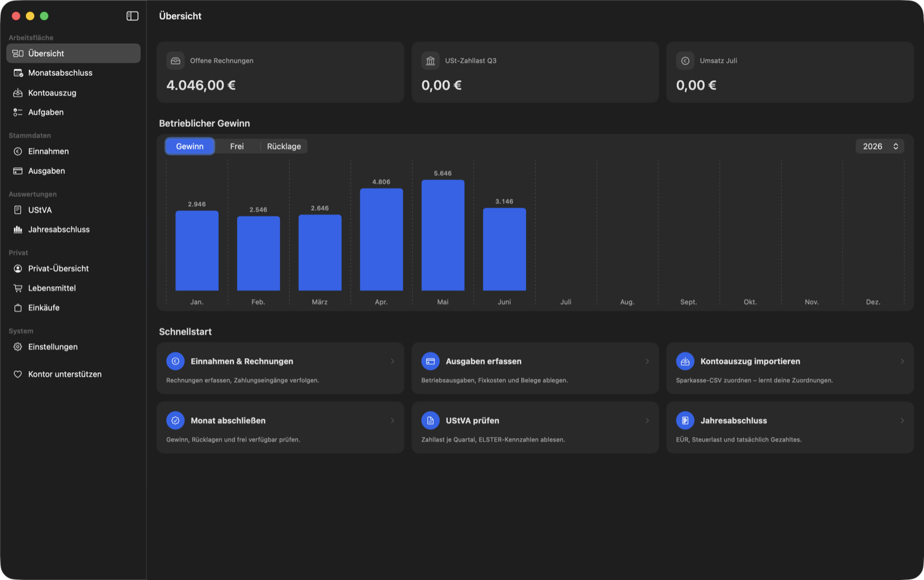This screenshot has height=580, width=924.
Task: Click the April bar labeled 4.806
Action: point(381,239)
